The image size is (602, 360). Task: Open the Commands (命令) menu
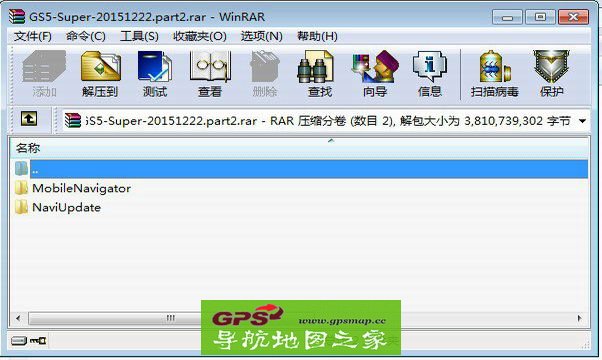tap(86, 36)
